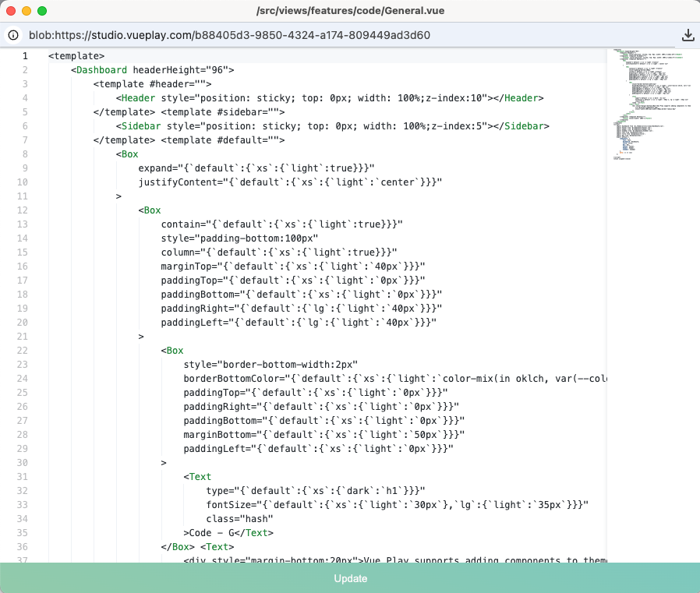Click the paddingRight attribute on line 19
700x593 pixels.
302,309
